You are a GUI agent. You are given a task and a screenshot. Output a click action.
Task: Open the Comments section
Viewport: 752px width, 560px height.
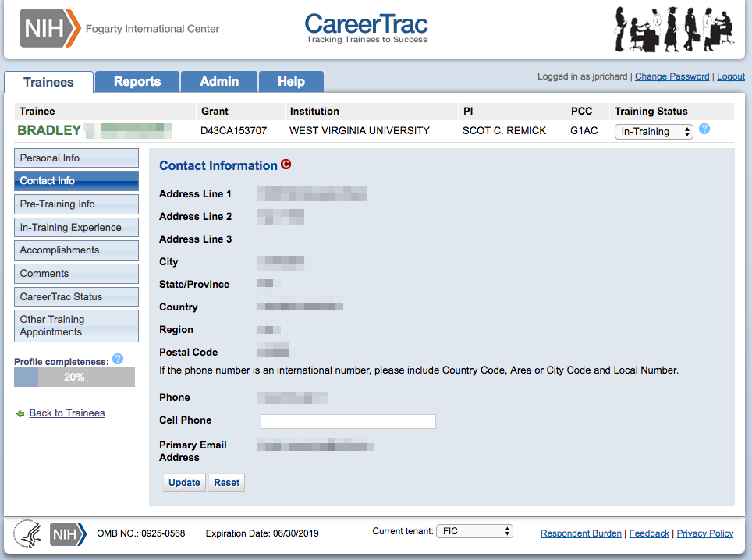coord(76,273)
